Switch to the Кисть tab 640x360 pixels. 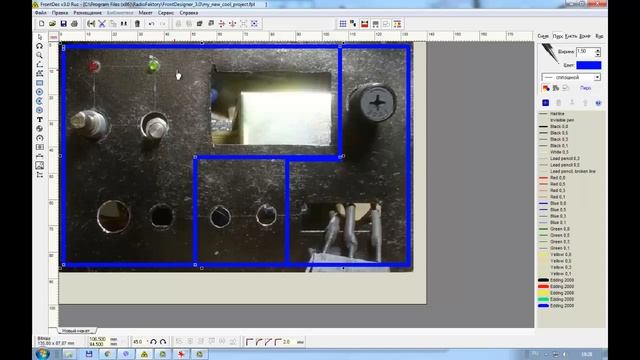point(571,36)
